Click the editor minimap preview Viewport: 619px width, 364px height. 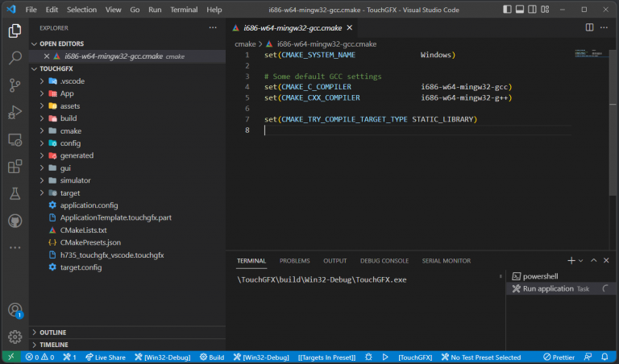pos(591,53)
